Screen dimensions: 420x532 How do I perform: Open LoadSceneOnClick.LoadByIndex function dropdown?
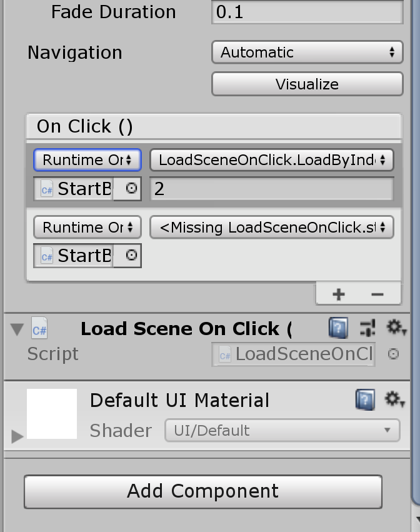click(271, 160)
